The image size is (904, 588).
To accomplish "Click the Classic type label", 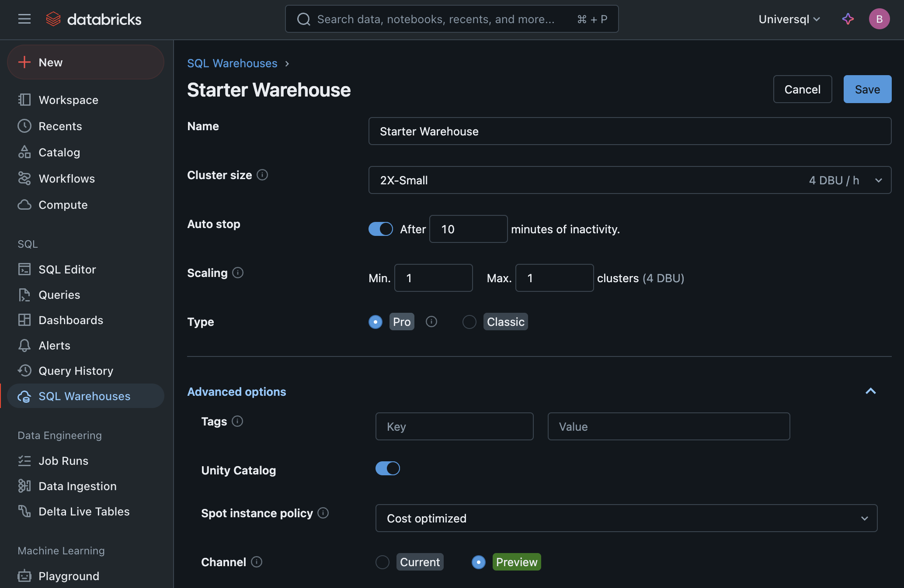I will (x=506, y=322).
